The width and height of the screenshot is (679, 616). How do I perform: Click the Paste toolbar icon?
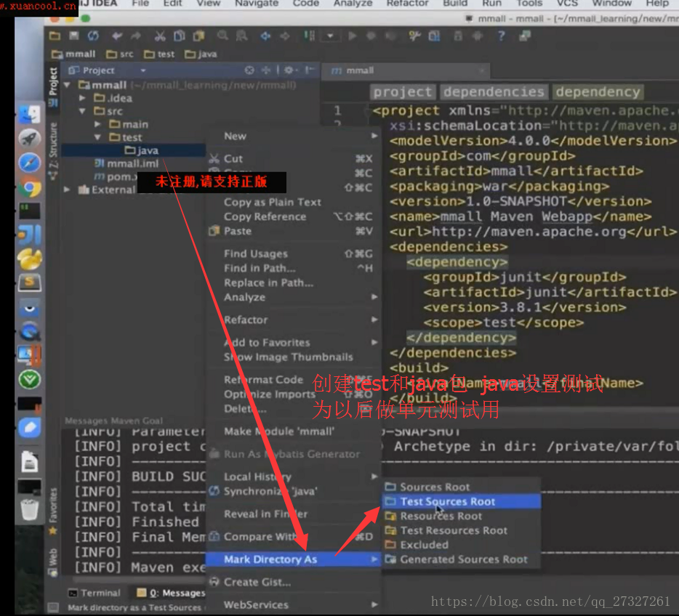(198, 36)
